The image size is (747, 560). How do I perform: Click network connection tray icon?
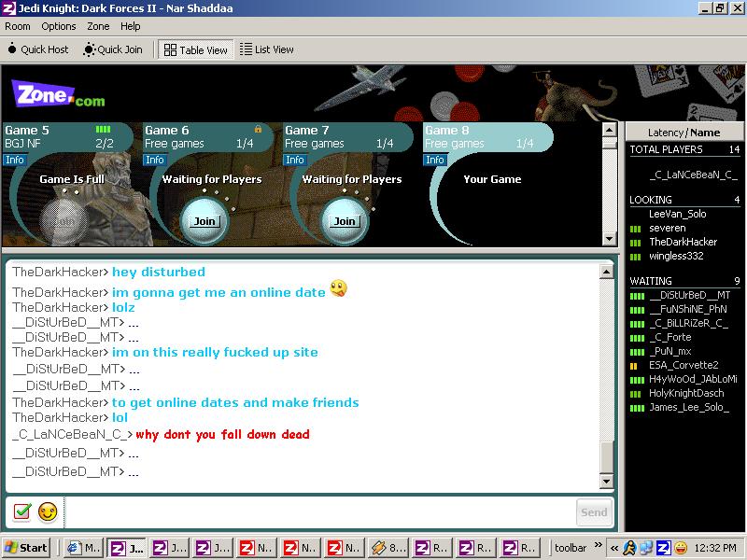click(x=646, y=548)
